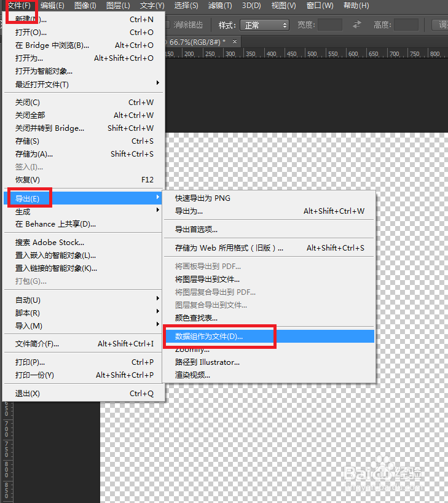This screenshot has height=503, width=448.
Task: Open the 图像(I) menu
Action: point(85,6)
